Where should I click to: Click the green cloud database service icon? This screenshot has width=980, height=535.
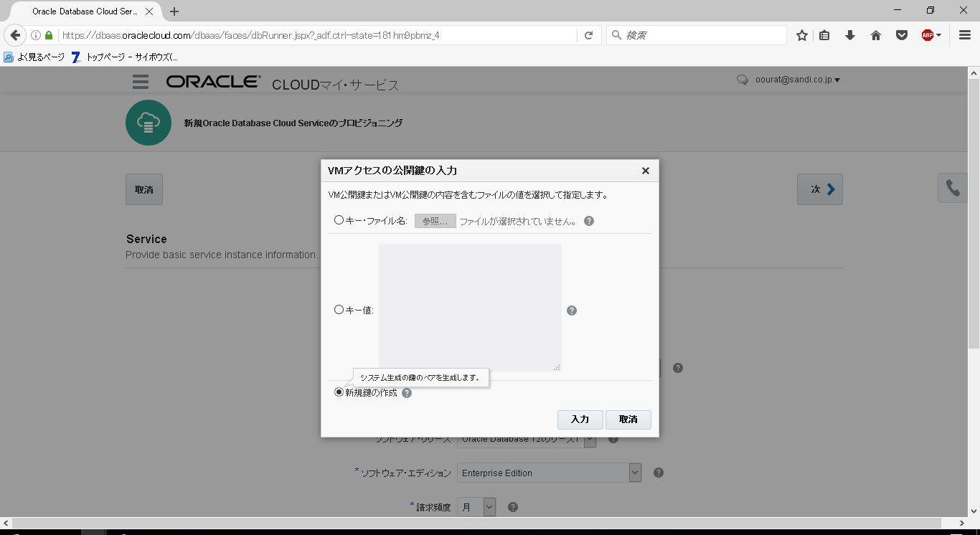click(x=149, y=123)
